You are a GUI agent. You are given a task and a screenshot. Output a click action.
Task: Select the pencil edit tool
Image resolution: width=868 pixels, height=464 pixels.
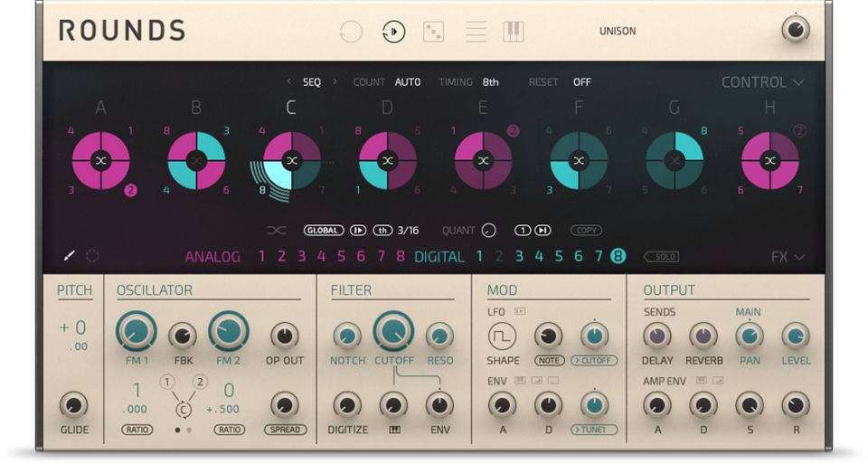click(69, 257)
